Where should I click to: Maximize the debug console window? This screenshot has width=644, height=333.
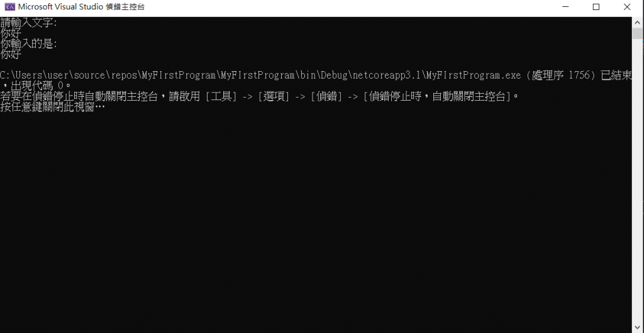596,7
